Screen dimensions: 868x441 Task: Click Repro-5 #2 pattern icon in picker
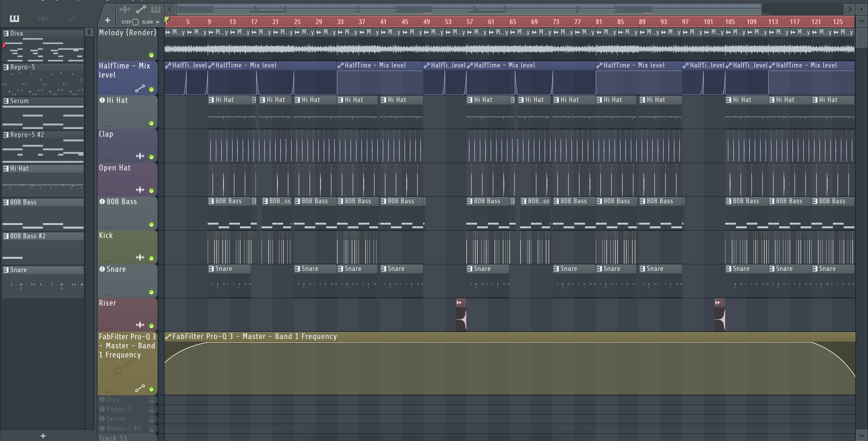pyautogui.click(x=6, y=135)
